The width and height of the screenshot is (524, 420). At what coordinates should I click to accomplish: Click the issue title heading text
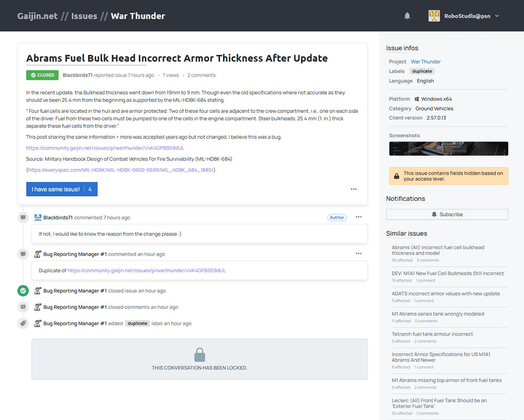click(x=177, y=58)
